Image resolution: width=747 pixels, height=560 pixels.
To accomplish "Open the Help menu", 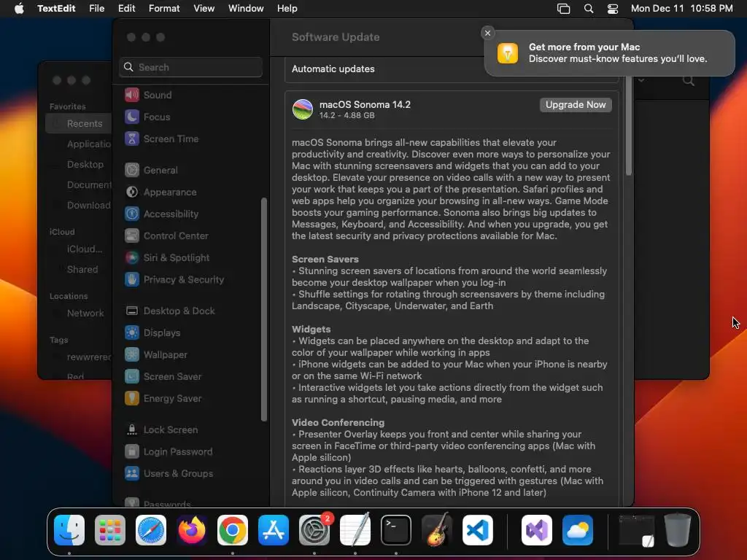I will click(287, 9).
